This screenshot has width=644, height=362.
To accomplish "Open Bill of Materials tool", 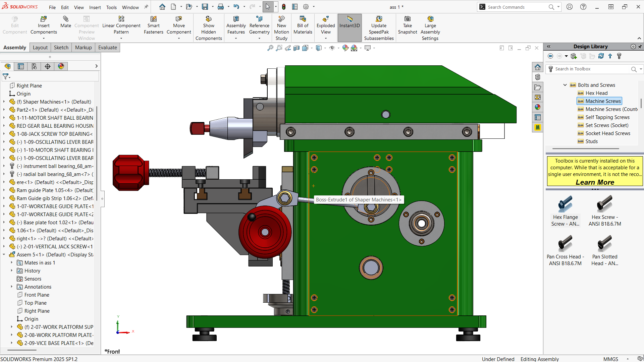I will pyautogui.click(x=303, y=25).
